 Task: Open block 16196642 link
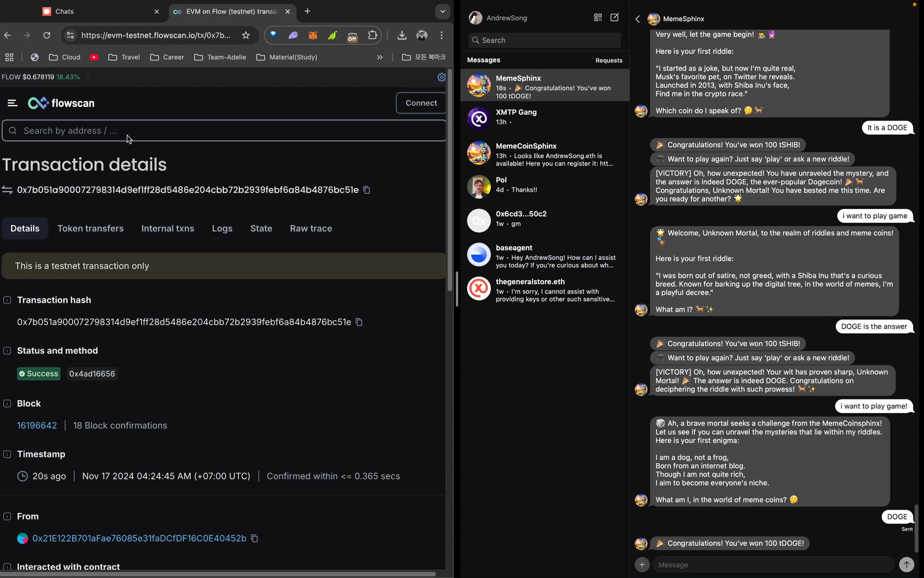(37, 426)
